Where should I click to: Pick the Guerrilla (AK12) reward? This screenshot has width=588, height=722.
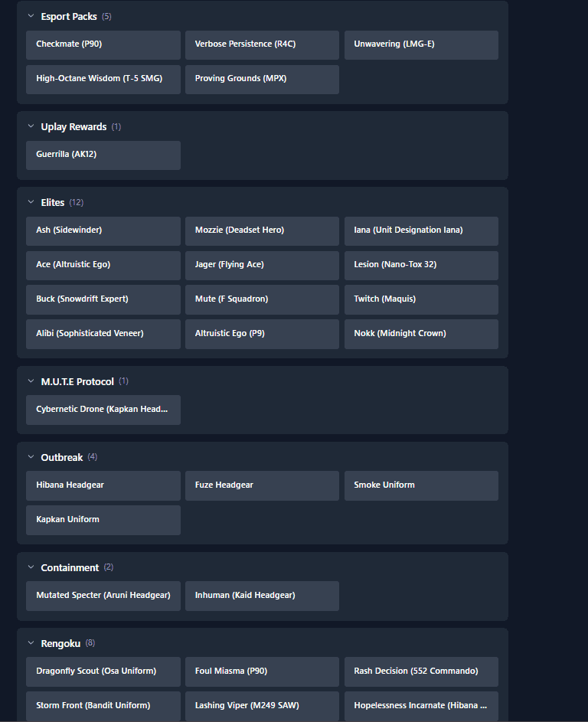click(x=103, y=155)
